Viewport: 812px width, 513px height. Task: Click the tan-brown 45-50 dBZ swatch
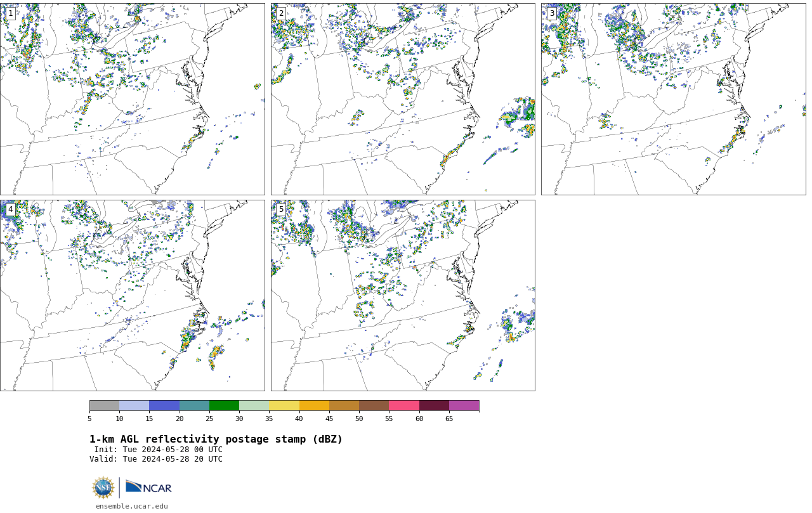coord(344,406)
